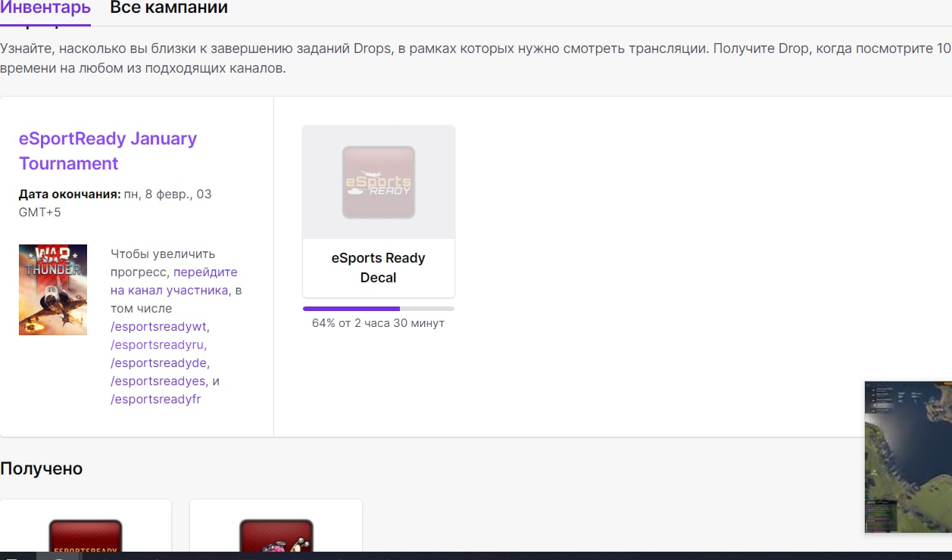The height and width of the screenshot is (560, 952).
Task: Open the eSportReady January Tournament campaign link
Action: click(108, 151)
